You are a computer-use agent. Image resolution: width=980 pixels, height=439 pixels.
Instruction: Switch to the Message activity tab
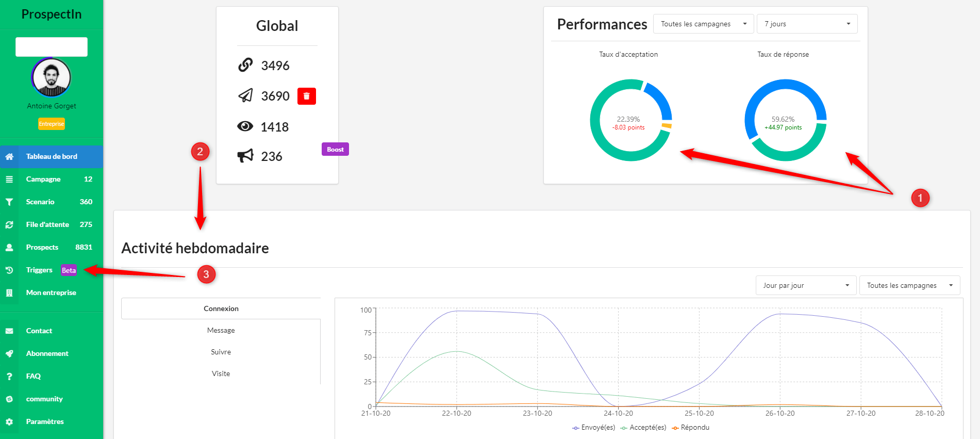point(221,330)
